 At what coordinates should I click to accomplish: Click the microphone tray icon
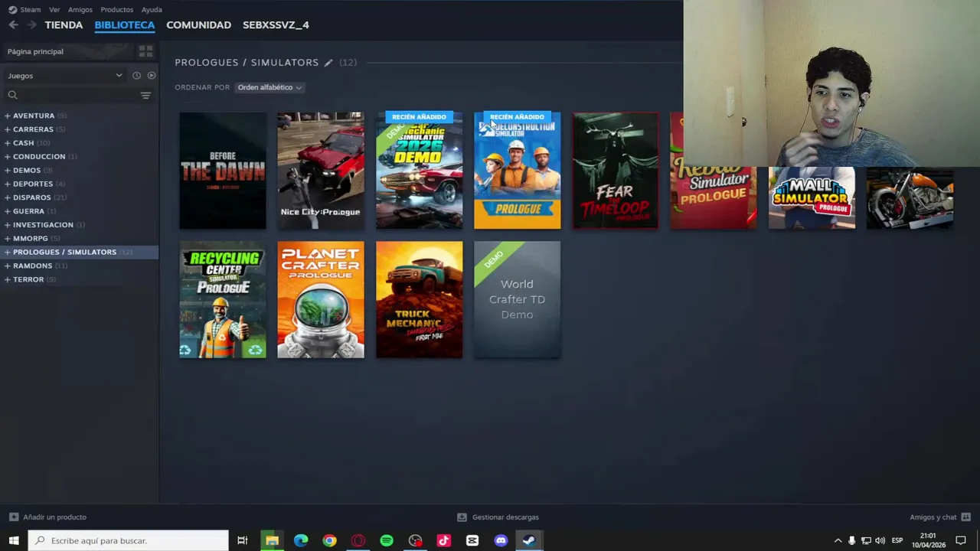[x=851, y=540]
